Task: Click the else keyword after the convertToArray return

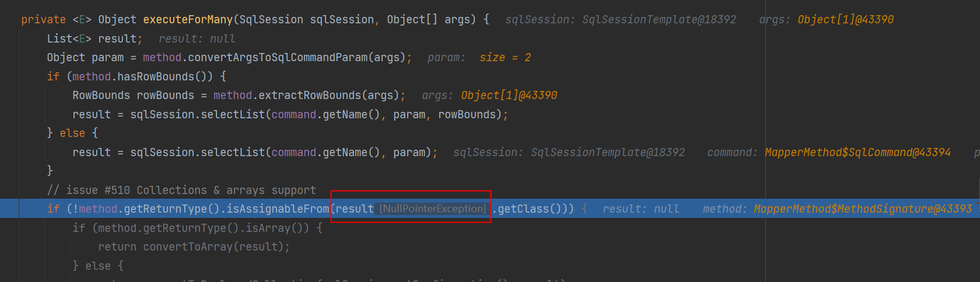Action: [x=97, y=266]
